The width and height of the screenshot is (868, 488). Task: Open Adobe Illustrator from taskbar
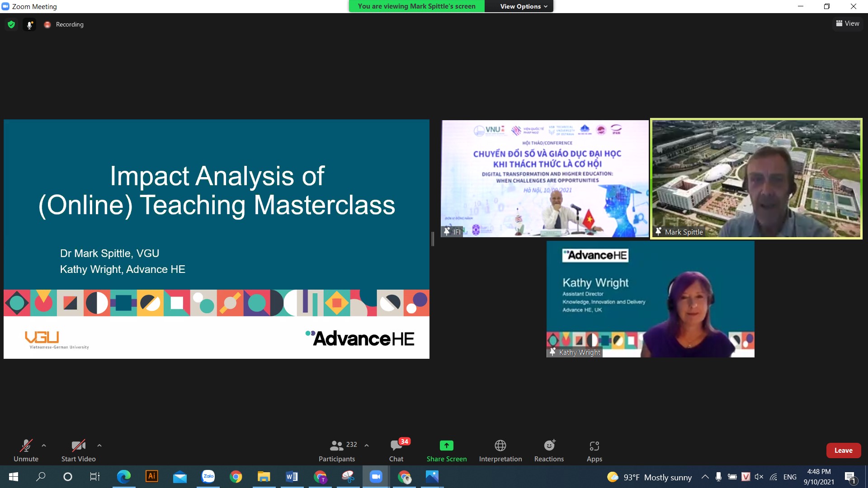[151, 477]
